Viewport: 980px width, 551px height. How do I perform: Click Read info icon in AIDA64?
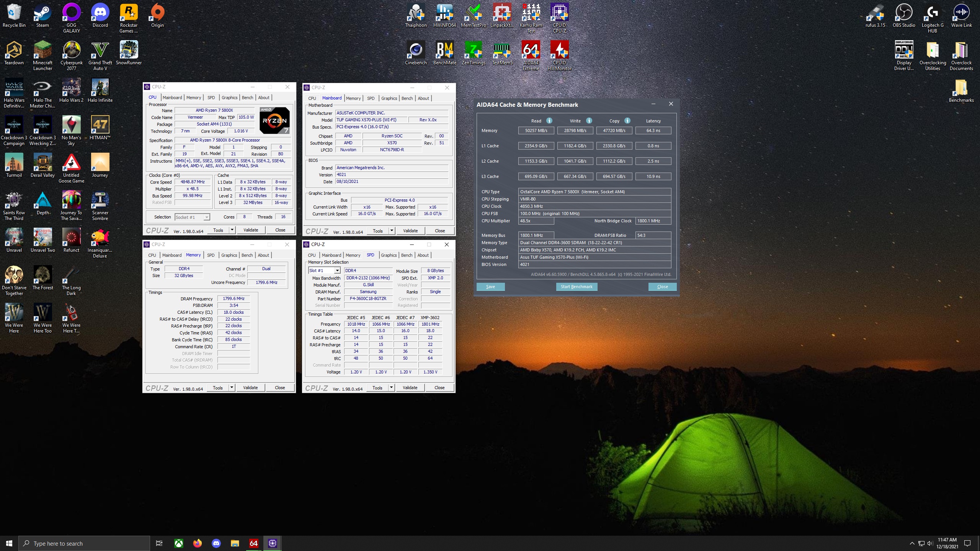click(x=549, y=121)
